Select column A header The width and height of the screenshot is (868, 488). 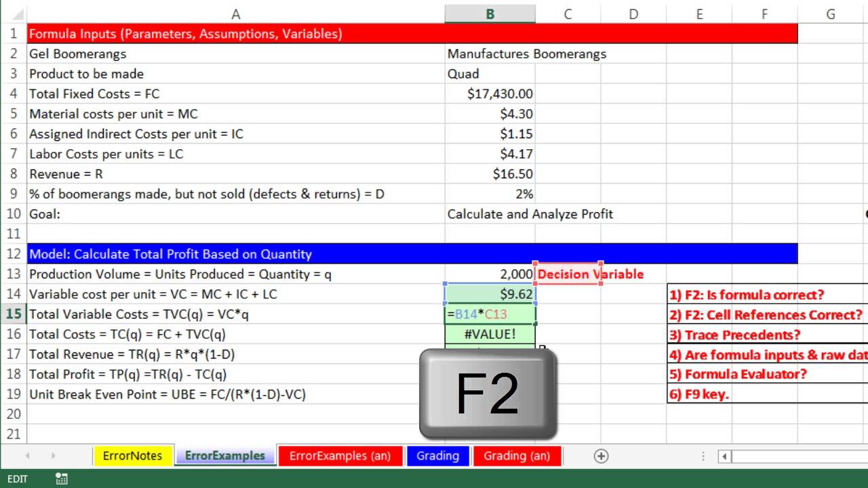235,14
